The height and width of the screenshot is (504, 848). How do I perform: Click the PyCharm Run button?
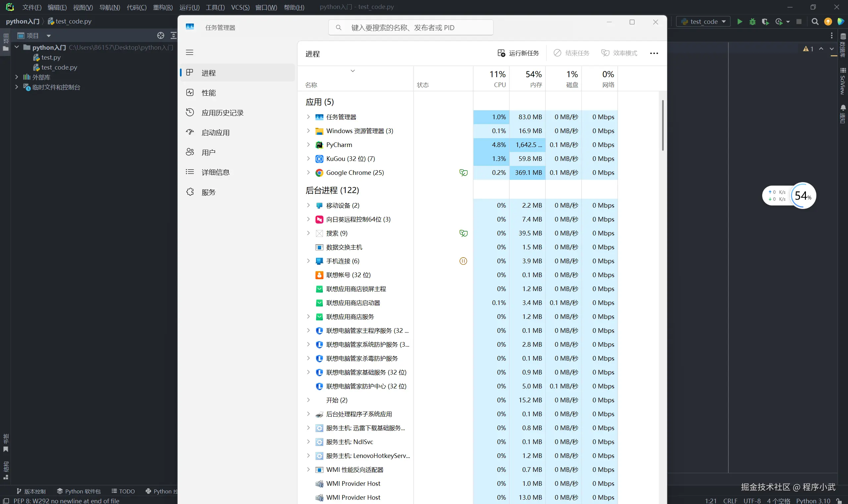pyautogui.click(x=740, y=22)
